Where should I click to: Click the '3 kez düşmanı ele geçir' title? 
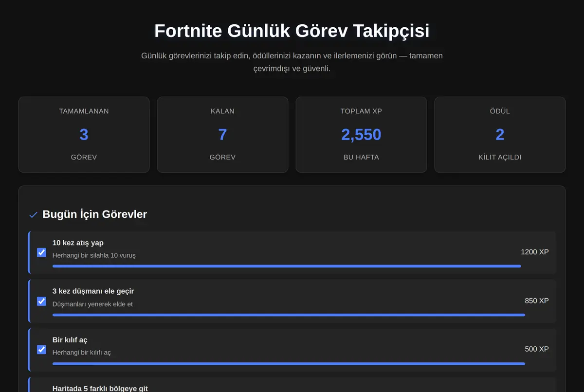(93, 291)
